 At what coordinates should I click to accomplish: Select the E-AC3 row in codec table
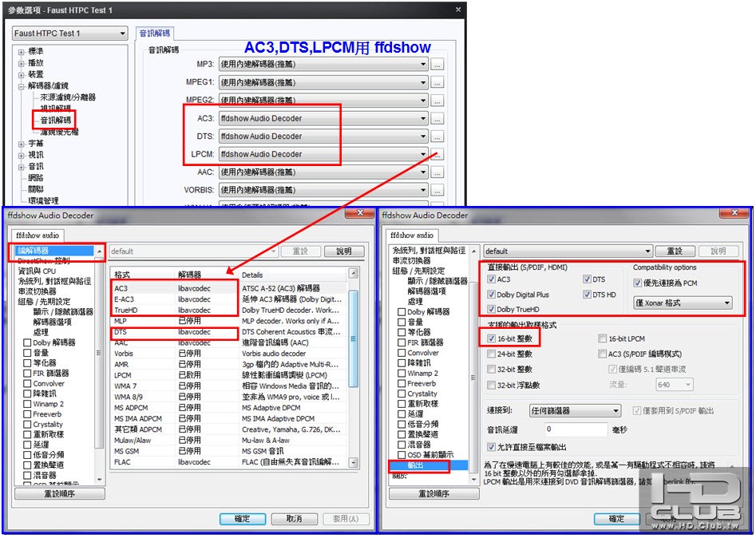click(228, 299)
